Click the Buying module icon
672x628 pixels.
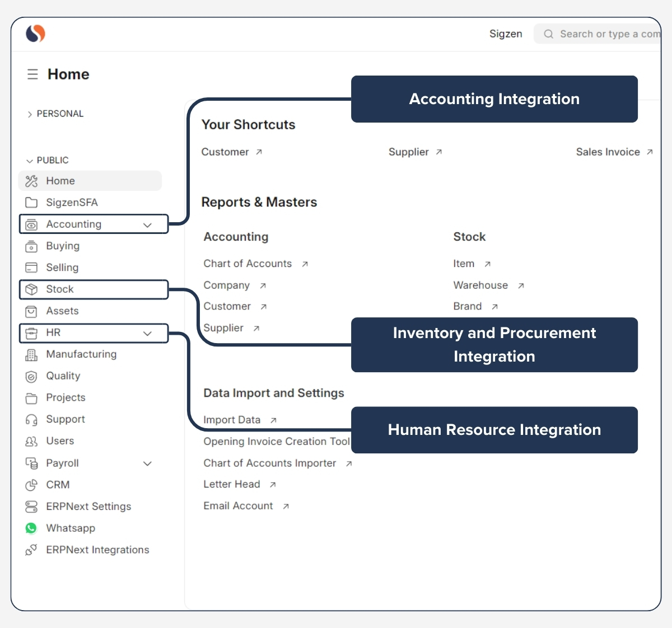[31, 246]
